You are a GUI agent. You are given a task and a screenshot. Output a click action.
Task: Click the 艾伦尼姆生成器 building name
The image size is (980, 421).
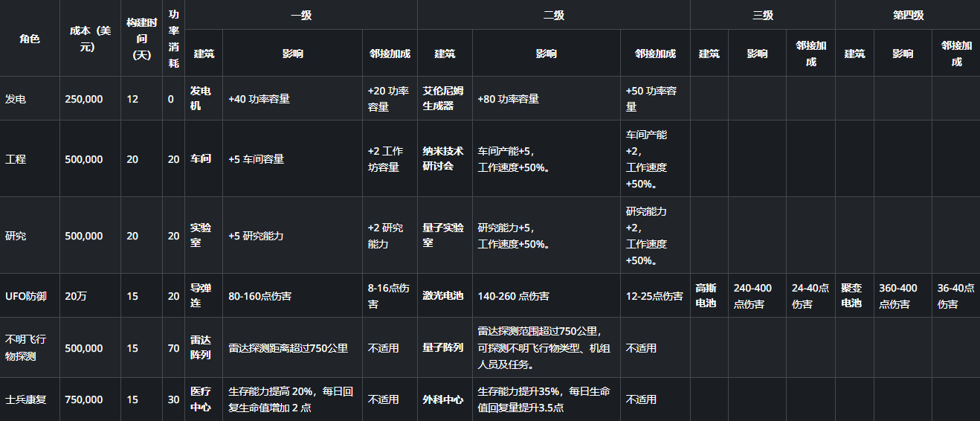443,98
